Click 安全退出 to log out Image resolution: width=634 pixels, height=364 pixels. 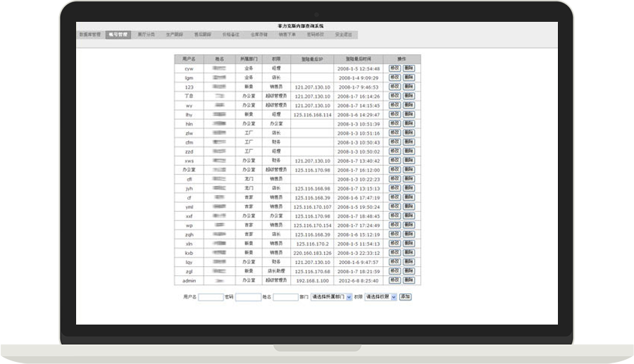click(x=344, y=34)
